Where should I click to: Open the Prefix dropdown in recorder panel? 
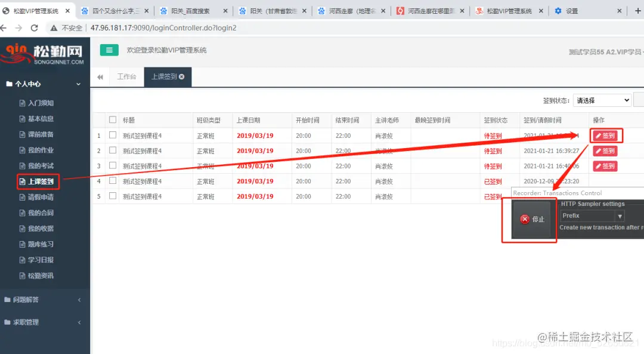click(592, 216)
